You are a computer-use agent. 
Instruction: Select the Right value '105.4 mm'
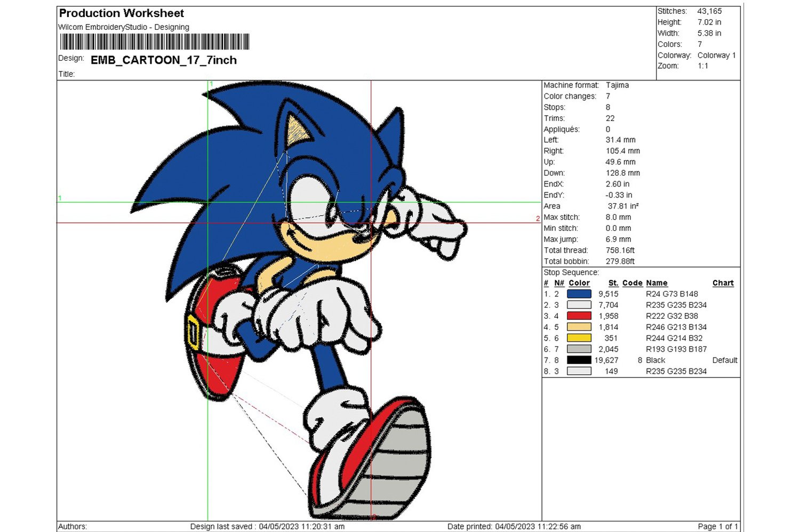[x=623, y=151]
